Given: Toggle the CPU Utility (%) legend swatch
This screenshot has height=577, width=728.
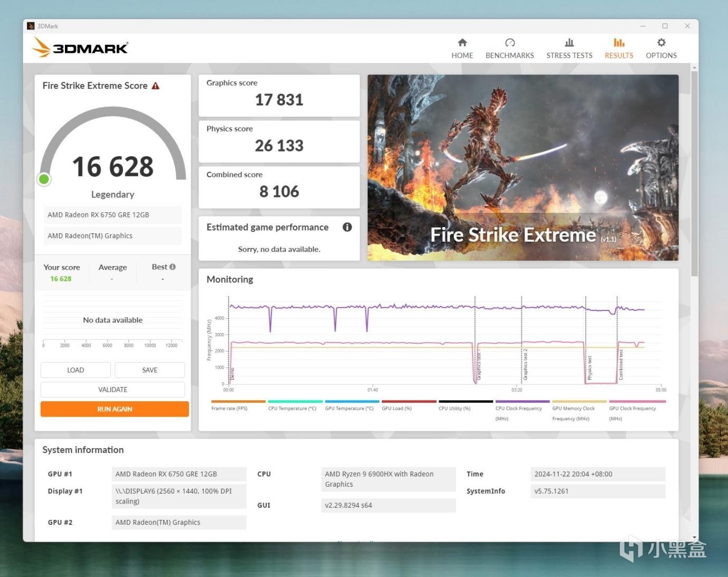Looking at the screenshot, I should click(x=466, y=402).
